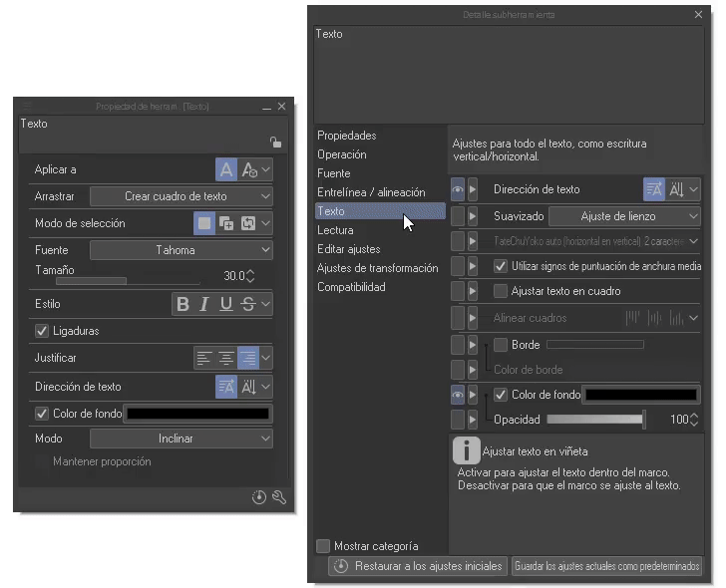Open Entrelínea / alineación category
Screen dimensions: 726x588
pos(371,192)
